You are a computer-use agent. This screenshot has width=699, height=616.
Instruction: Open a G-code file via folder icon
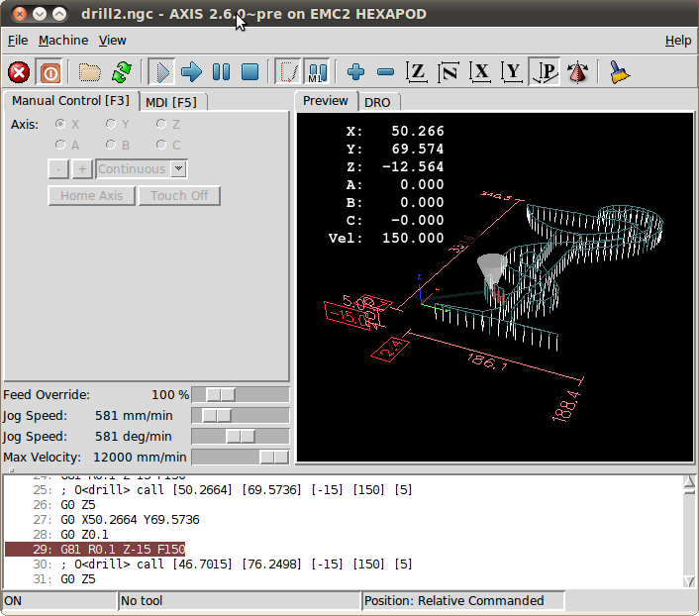pos(90,72)
